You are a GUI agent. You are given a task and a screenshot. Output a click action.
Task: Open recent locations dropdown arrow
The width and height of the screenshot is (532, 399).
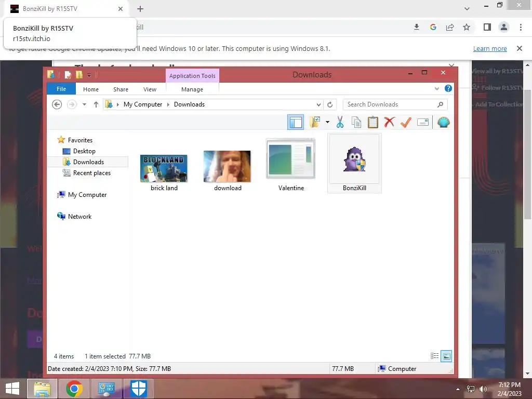point(84,104)
